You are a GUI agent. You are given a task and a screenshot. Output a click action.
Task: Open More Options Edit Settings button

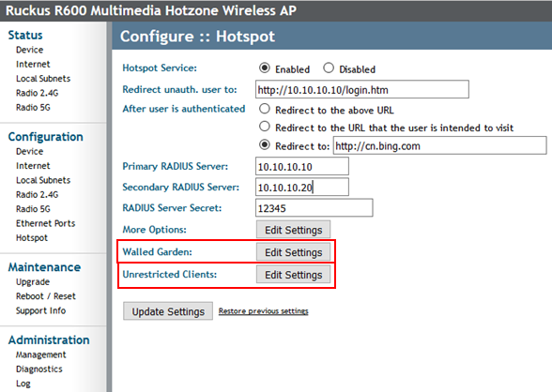point(293,230)
